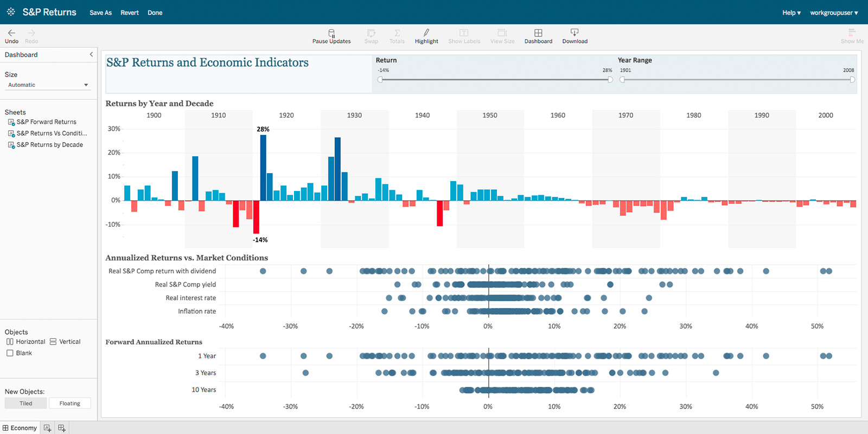Select S&P Forward Returns sheet

pos(46,122)
